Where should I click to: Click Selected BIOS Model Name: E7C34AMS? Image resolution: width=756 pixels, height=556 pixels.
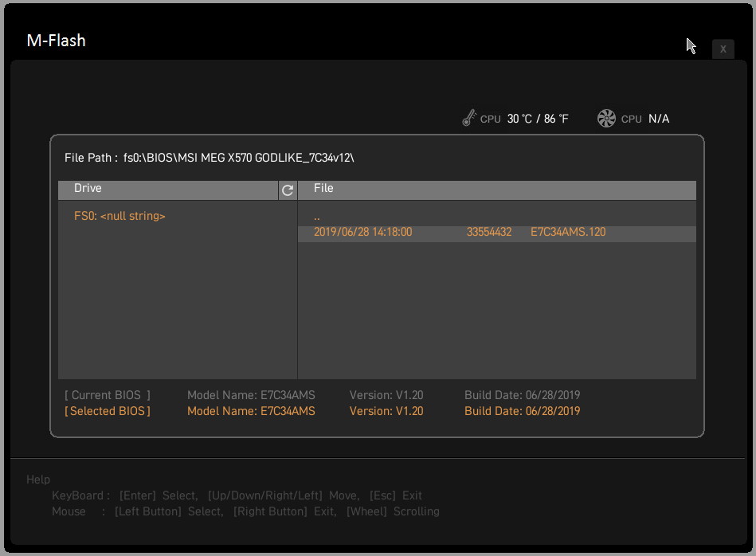[251, 411]
